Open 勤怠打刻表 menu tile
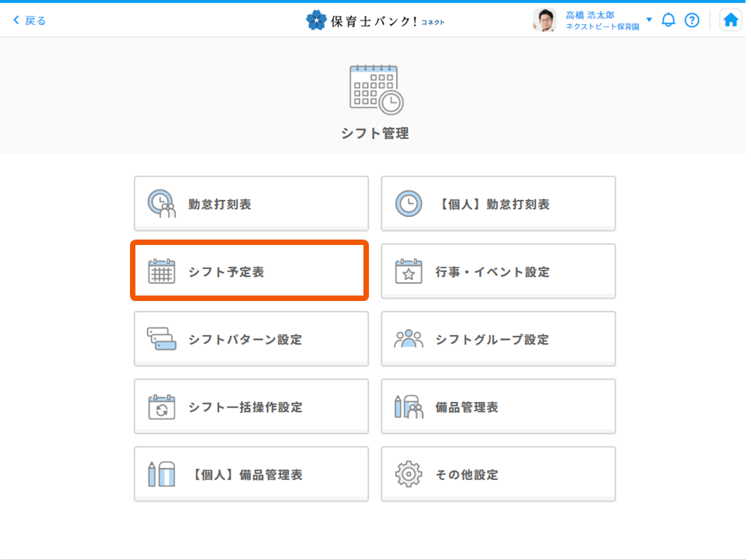751x560 pixels. tap(251, 204)
